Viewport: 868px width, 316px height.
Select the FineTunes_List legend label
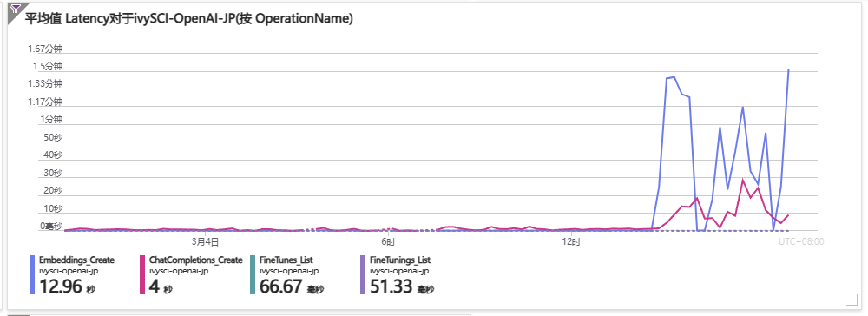pos(286,260)
